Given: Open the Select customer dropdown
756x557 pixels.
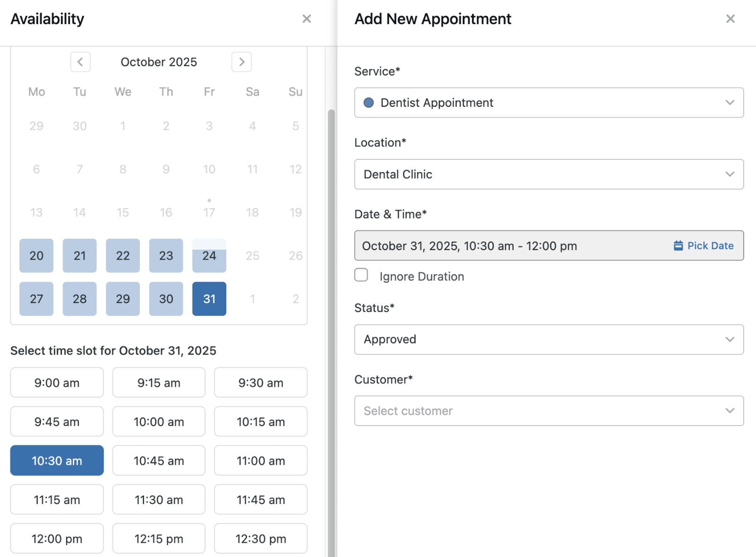Looking at the screenshot, I should click(x=549, y=411).
